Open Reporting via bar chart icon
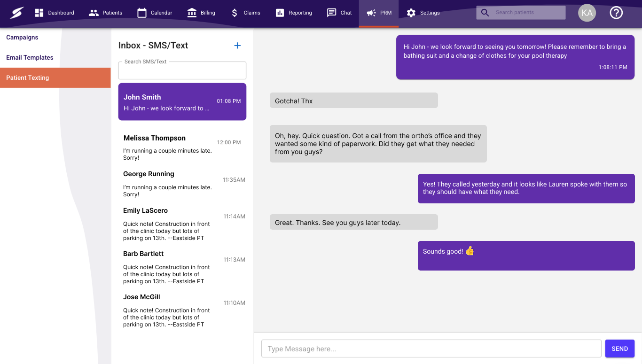Viewport: 642px width, 364px height. click(280, 13)
